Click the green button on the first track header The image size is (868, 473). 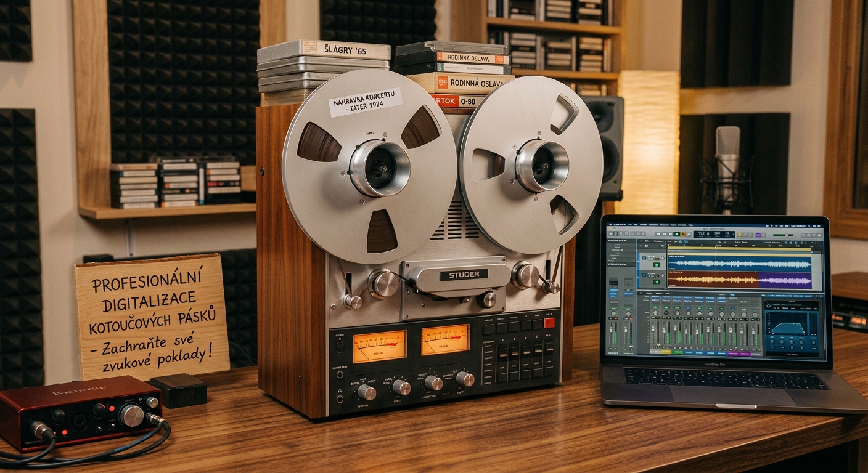click(x=657, y=265)
